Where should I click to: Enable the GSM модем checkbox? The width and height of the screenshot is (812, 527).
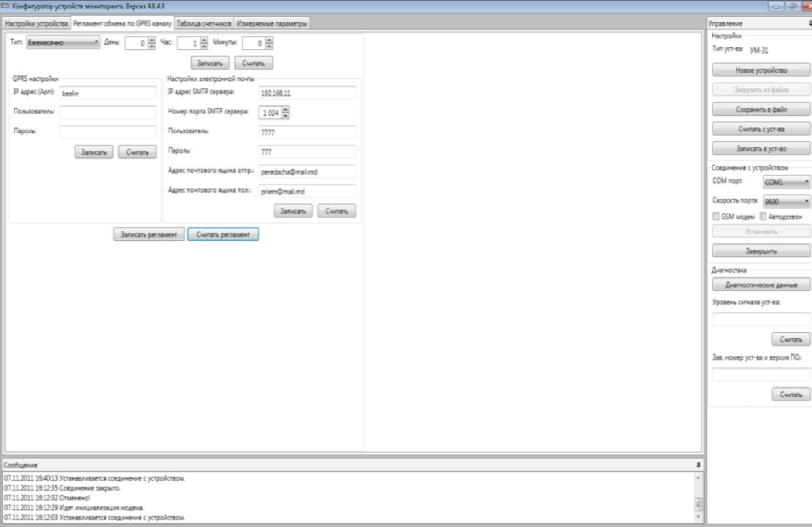point(716,216)
